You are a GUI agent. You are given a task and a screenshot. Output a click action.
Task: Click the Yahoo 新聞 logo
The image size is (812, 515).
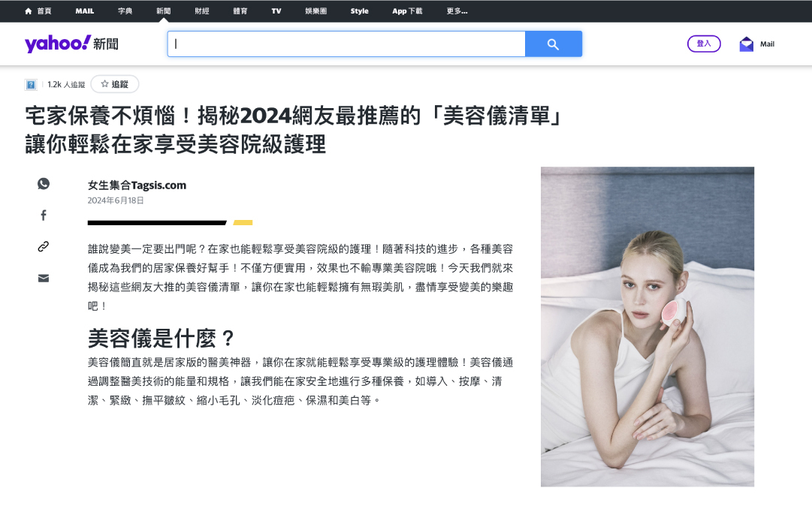coord(71,44)
